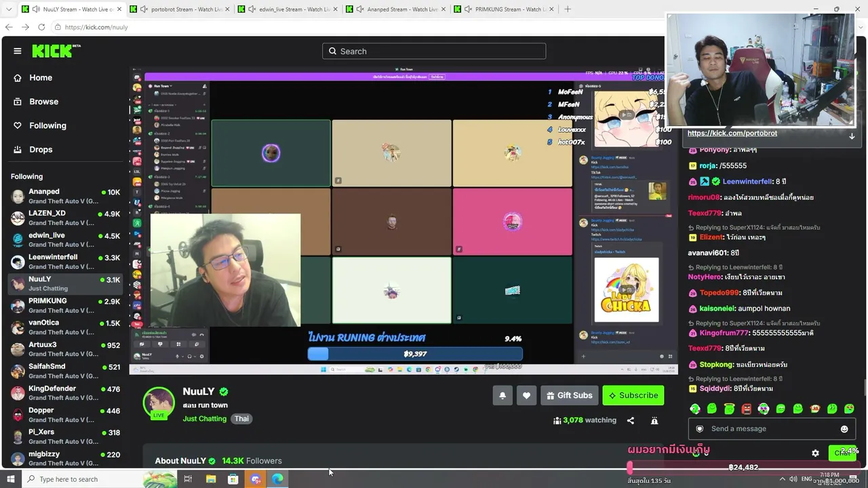Screen dimensions: 868x488
Task: Select Artuux3 avatar in Following list
Action: [18, 349]
